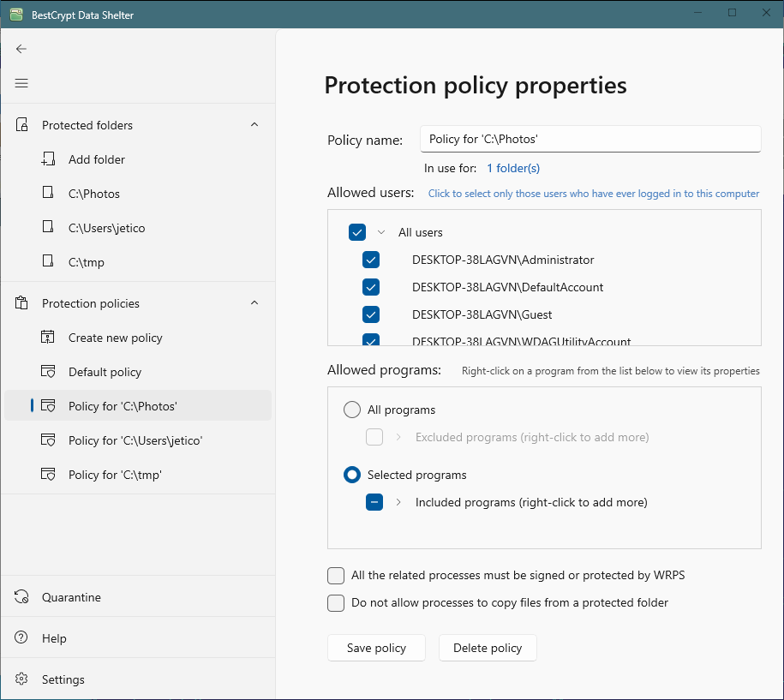Click link to select only logged-in users
The image size is (784, 700).
[x=594, y=194]
